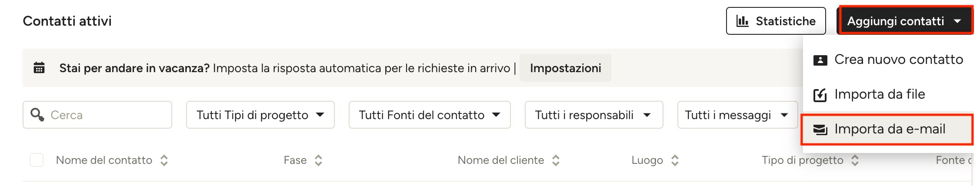Expand the Tutti Fonti del contatto filter

pyautogui.click(x=429, y=115)
